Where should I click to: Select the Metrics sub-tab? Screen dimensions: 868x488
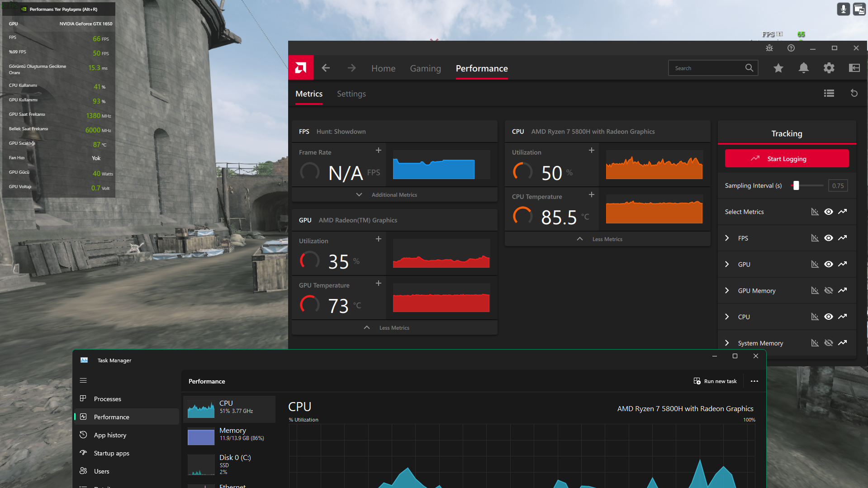tap(309, 94)
